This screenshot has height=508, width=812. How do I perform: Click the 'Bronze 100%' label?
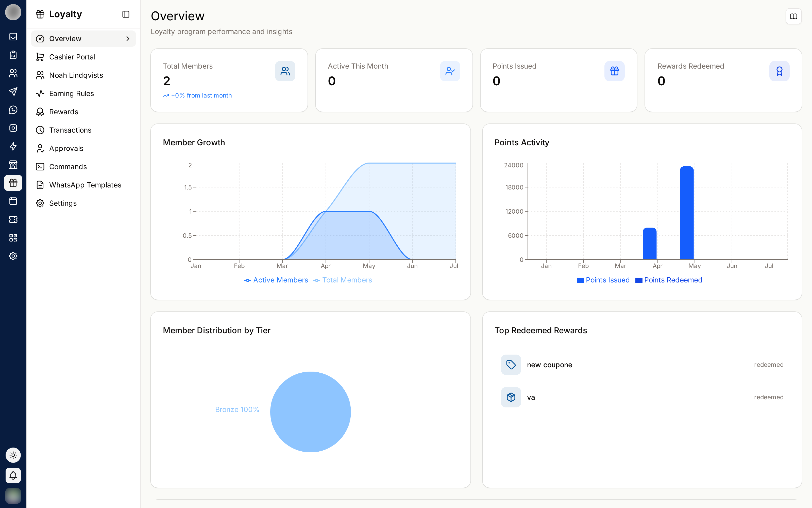(x=237, y=409)
